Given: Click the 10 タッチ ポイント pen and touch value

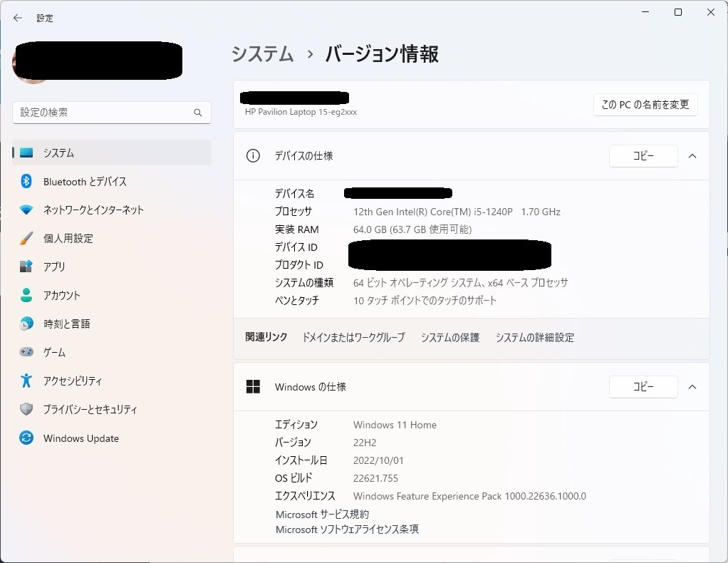Looking at the screenshot, I should point(425,301).
